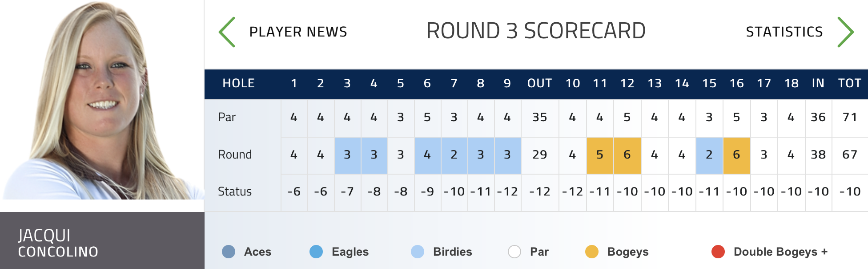Click the OUT column header
Viewport: 868px width, 269px height.
pos(539,84)
